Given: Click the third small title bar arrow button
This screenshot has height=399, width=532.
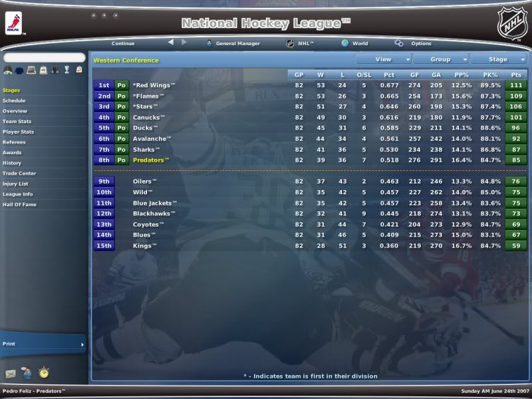Looking at the screenshot, I should [115, 15].
